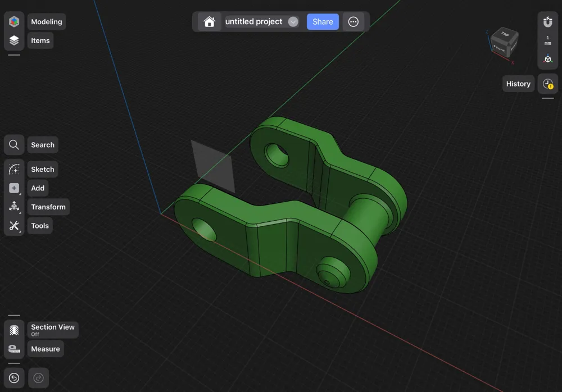Change the 1 mm grid snap value
562x392 pixels.
tap(547, 40)
